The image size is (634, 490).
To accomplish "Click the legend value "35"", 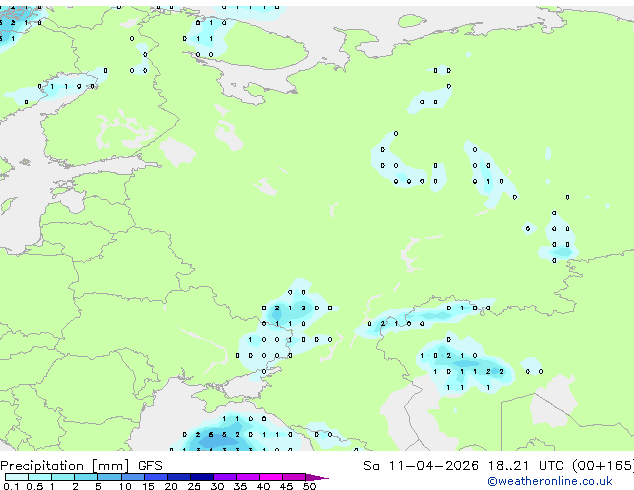I will click(x=240, y=486).
